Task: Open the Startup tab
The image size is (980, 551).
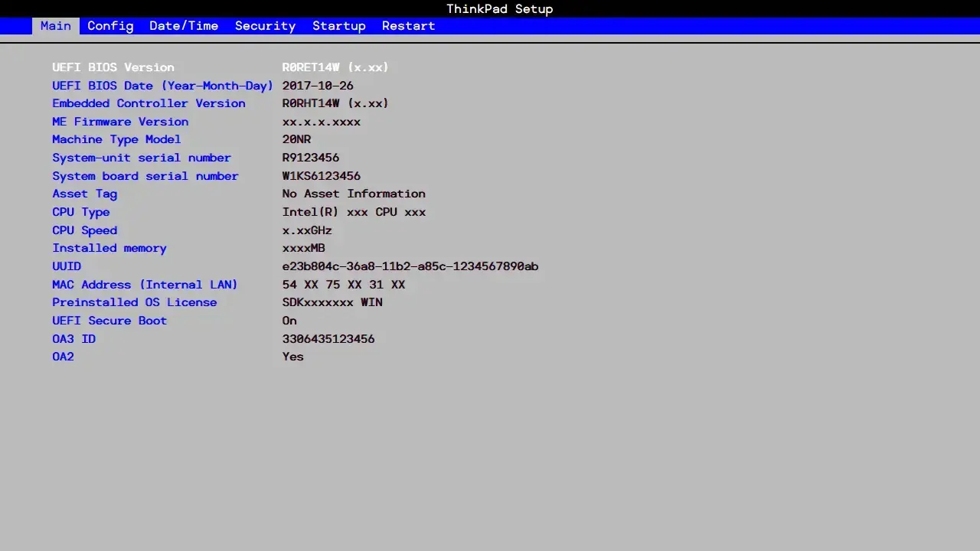Action: (338, 26)
